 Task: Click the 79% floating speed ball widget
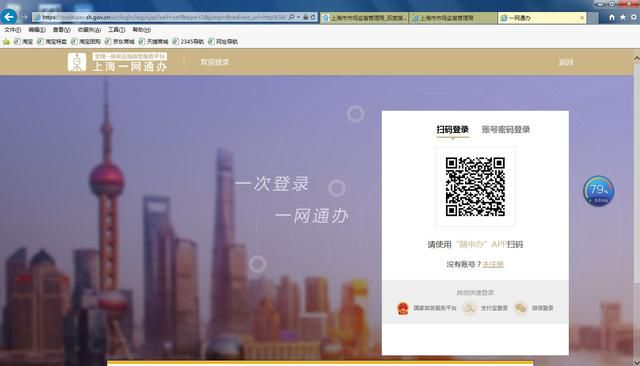pyautogui.click(x=598, y=191)
